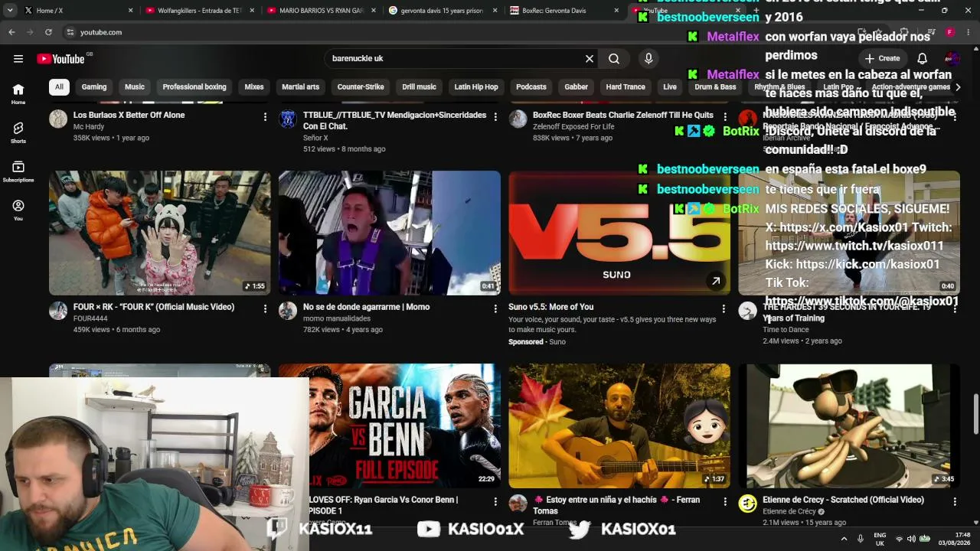
Task: Open the ENG UK language indicator
Action: [x=880, y=539]
